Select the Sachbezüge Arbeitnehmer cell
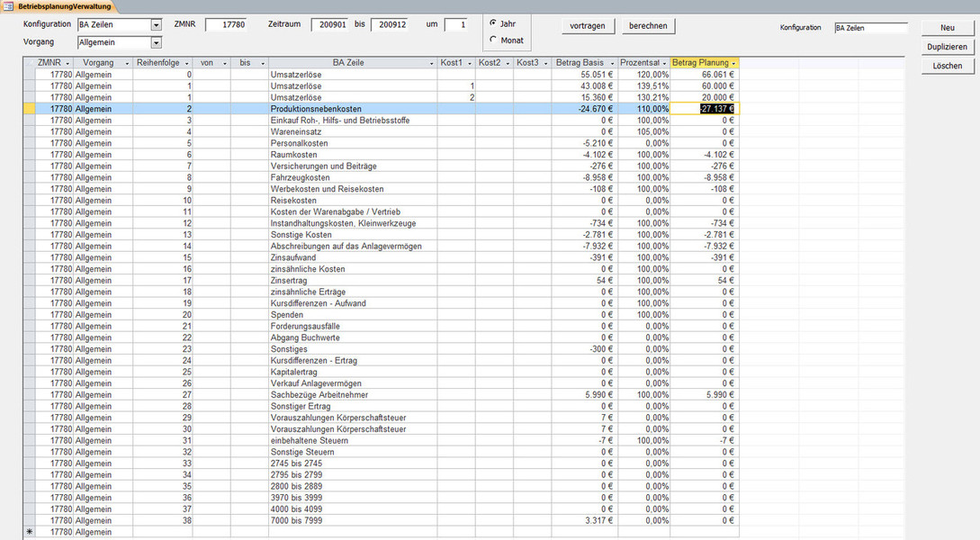Viewport: 980px width, 540px height. (x=353, y=395)
